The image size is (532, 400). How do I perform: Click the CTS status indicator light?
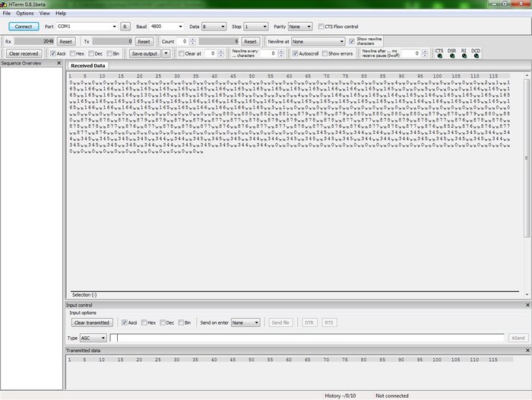tap(439, 56)
